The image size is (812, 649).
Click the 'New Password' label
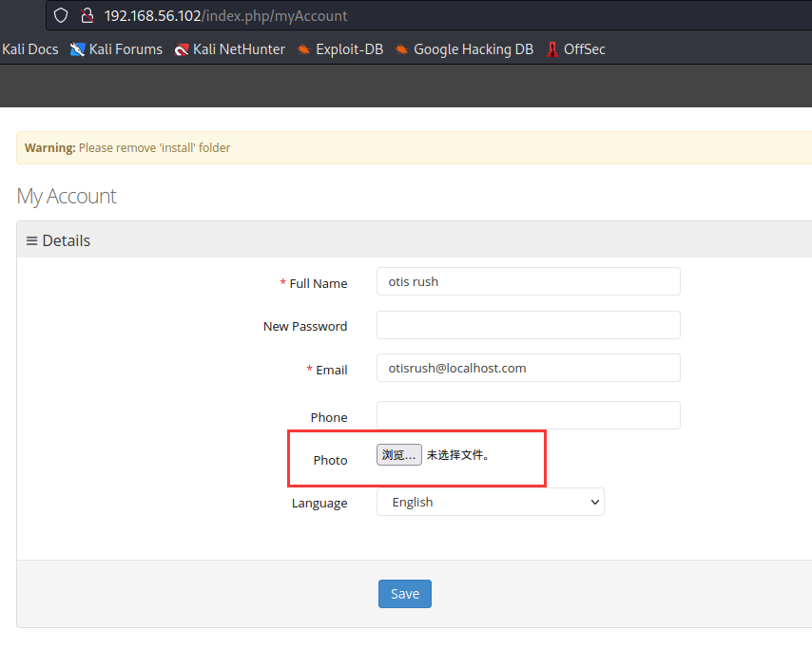click(x=305, y=327)
